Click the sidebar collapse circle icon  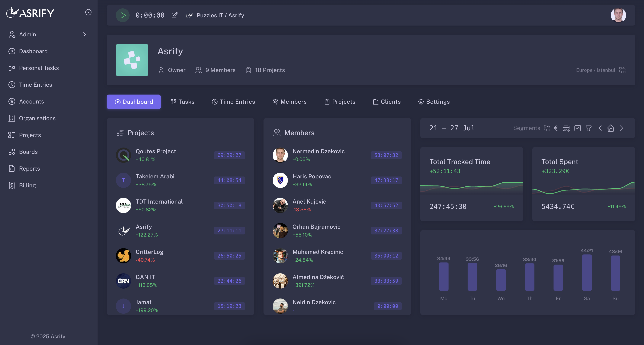[x=88, y=12]
